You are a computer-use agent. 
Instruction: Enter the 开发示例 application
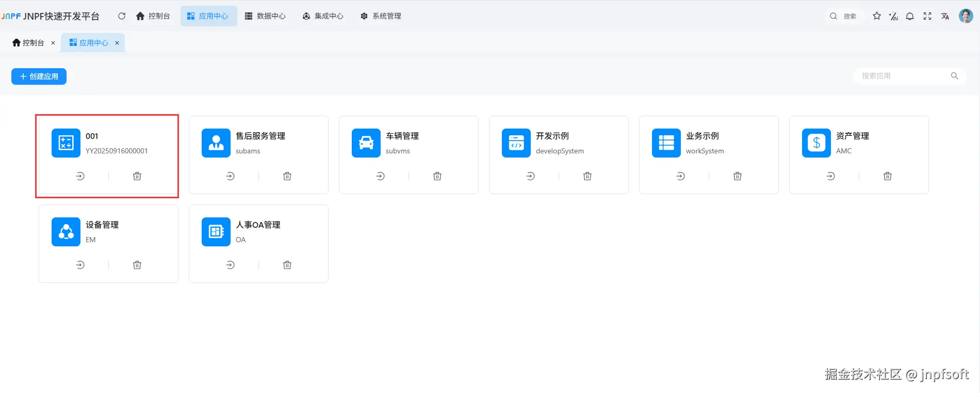[x=531, y=176]
